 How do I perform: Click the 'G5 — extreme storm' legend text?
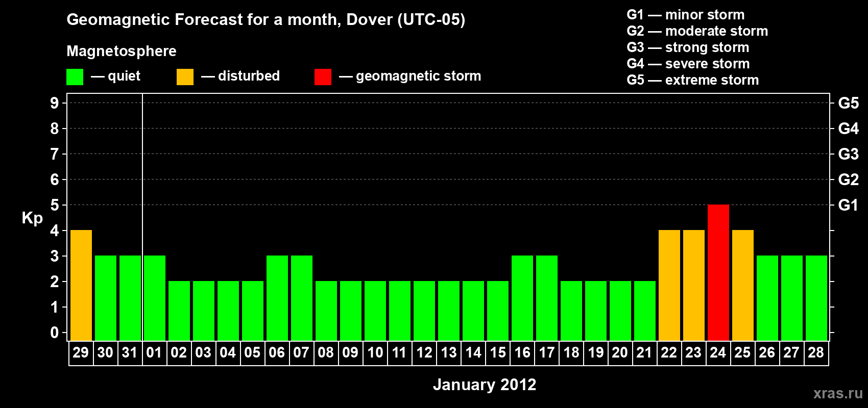point(693,80)
